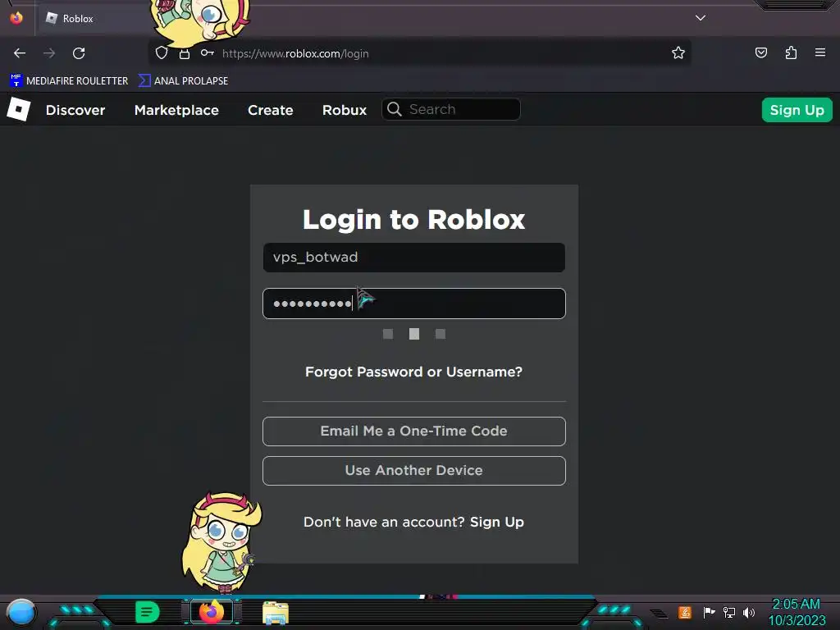Screen dimensions: 840x630
Task: Click the password input field
Action: [414, 304]
